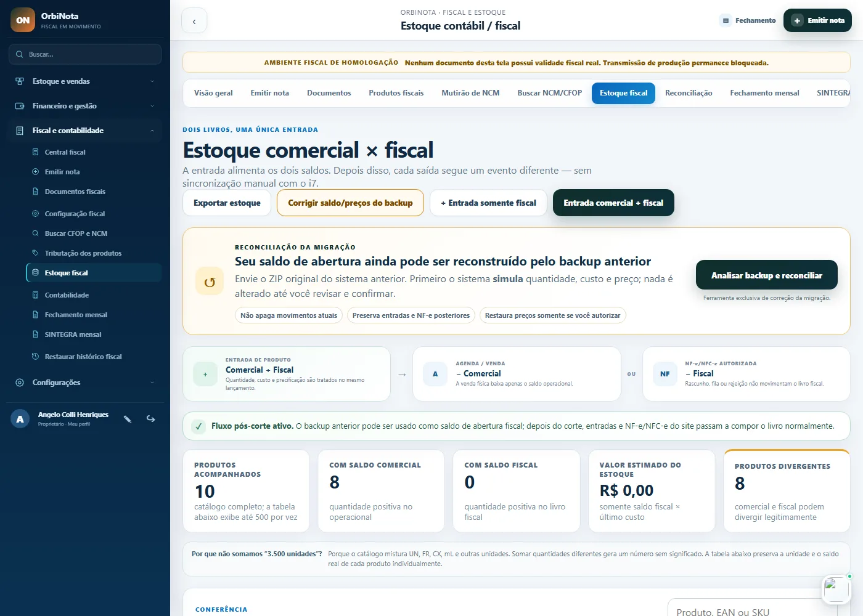The height and width of the screenshot is (616, 863).
Task: Click the OrbiNota ON logo icon
Action: (23, 20)
